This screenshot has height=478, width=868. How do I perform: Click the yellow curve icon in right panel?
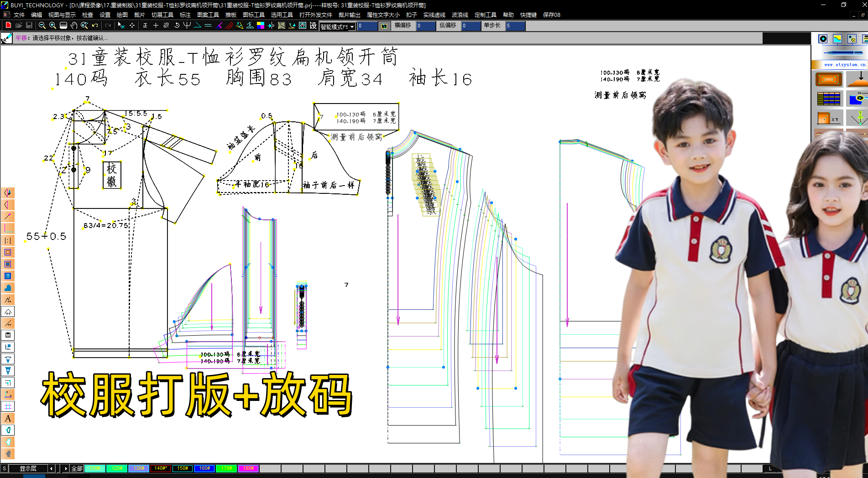pos(837,39)
